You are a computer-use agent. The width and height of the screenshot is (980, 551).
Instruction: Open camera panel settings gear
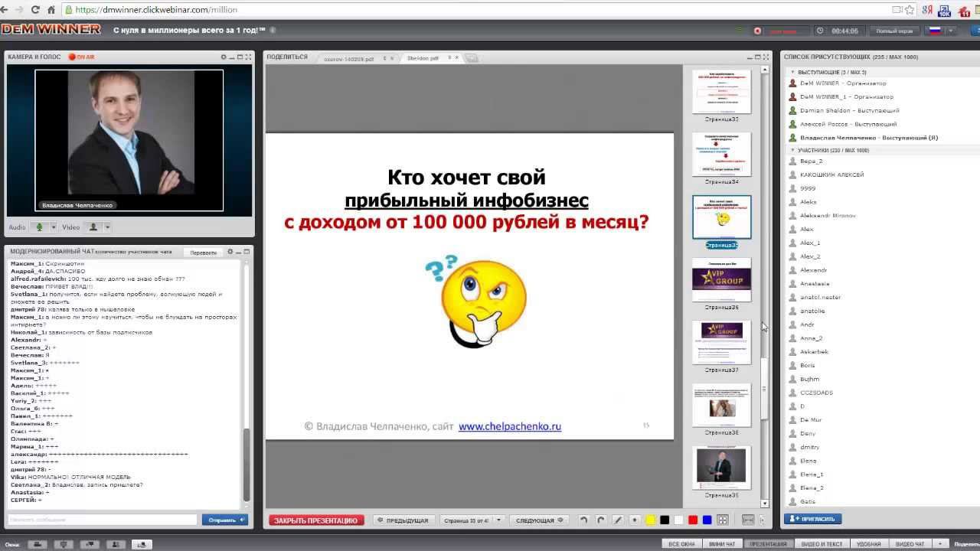[x=224, y=57]
